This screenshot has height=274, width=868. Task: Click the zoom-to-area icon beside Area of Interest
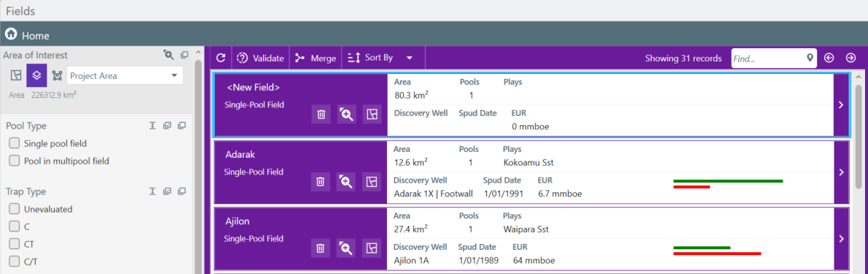coord(169,54)
